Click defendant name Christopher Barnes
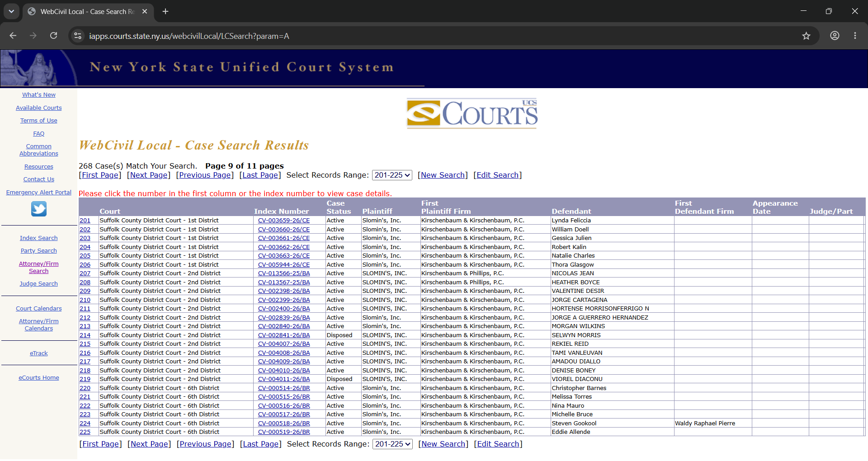The image size is (868, 461). click(x=579, y=388)
